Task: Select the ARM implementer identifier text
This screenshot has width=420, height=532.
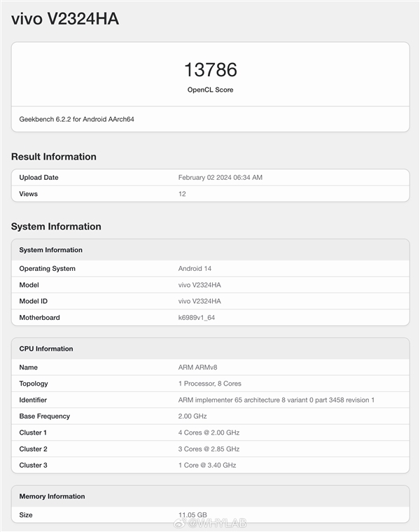Action: click(276, 400)
